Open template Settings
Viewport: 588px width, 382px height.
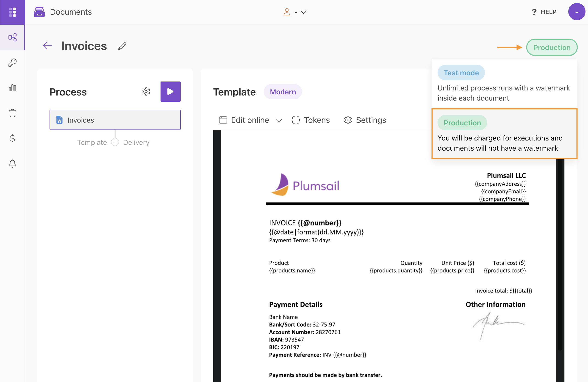click(365, 120)
